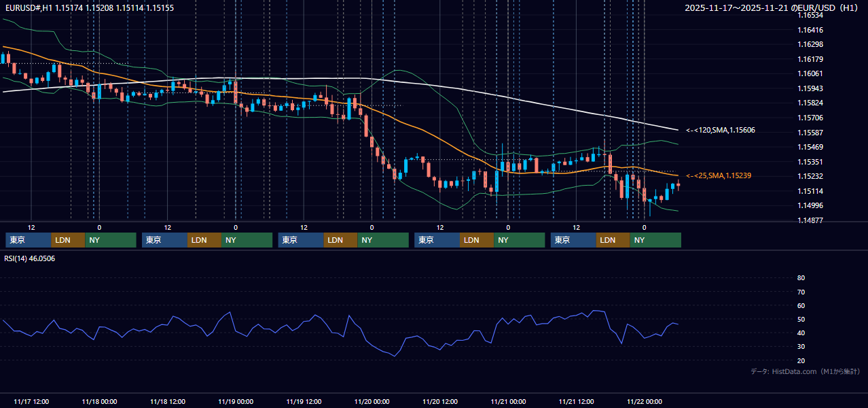Click the 11/19 12:00 date label
Image resolution: width=868 pixels, height=408 pixels.
pyautogui.click(x=304, y=402)
